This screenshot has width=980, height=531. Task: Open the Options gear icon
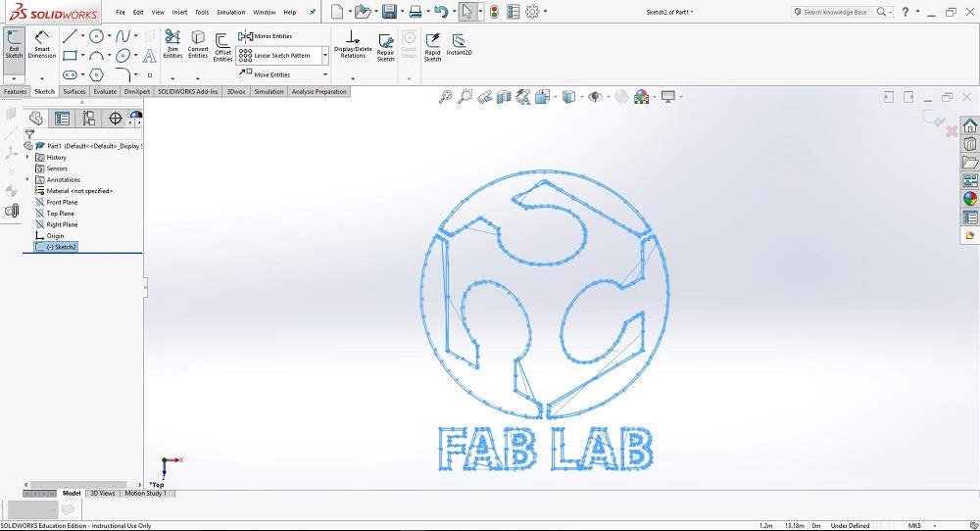click(x=532, y=11)
